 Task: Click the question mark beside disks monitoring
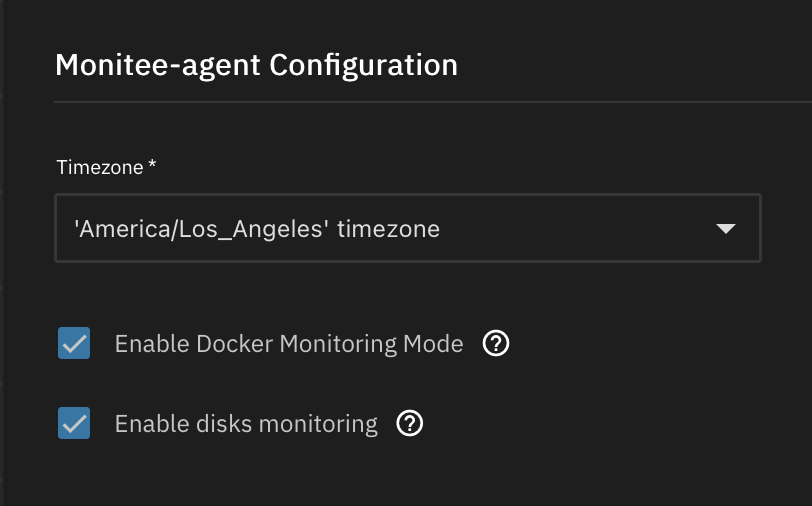[x=410, y=424]
